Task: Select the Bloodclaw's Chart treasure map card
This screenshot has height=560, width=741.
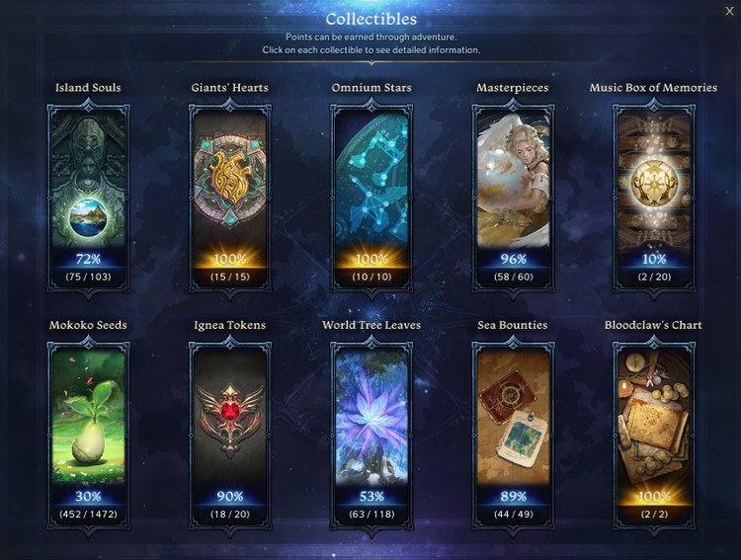Action: (654, 436)
